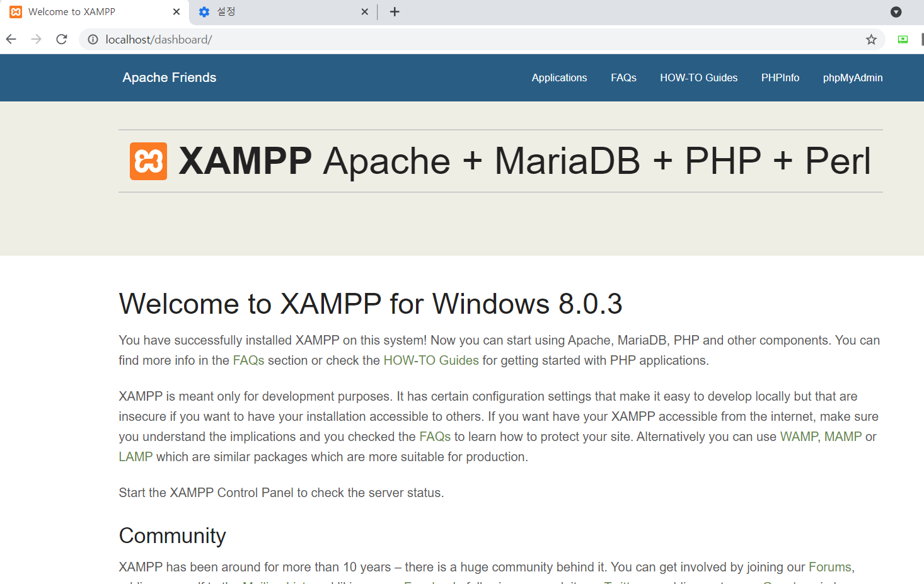Click the XAMPP favicon on the first tab

point(15,11)
